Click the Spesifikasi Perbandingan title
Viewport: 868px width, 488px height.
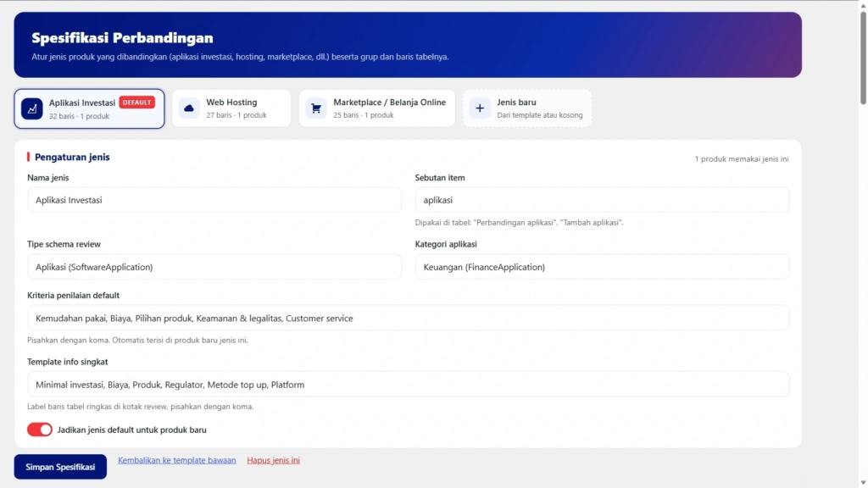tap(122, 37)
